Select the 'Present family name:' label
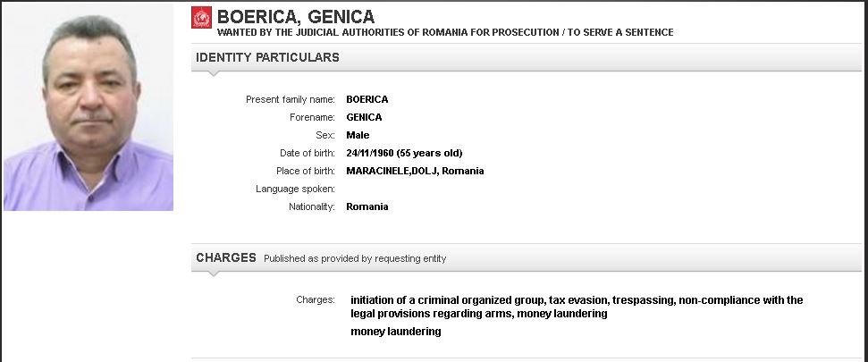 291,99
